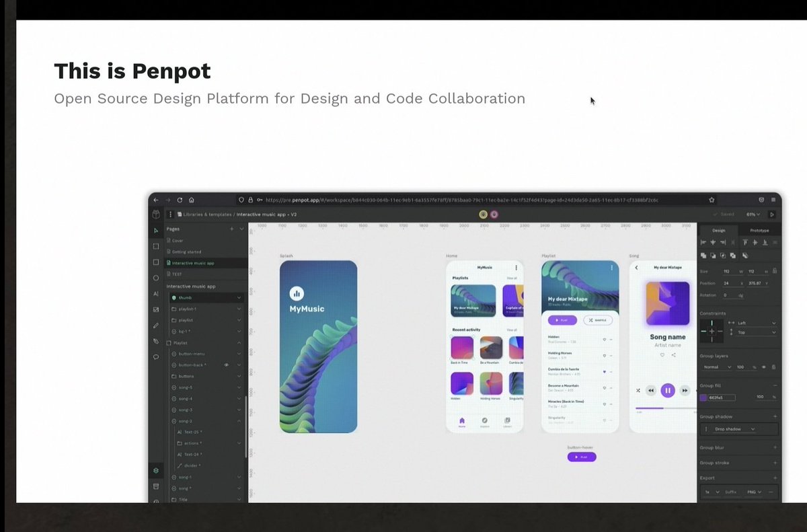Screen dimensions: 807x532
Task: Open the zoom level 61% dropdown
Action: click(753, 215)
